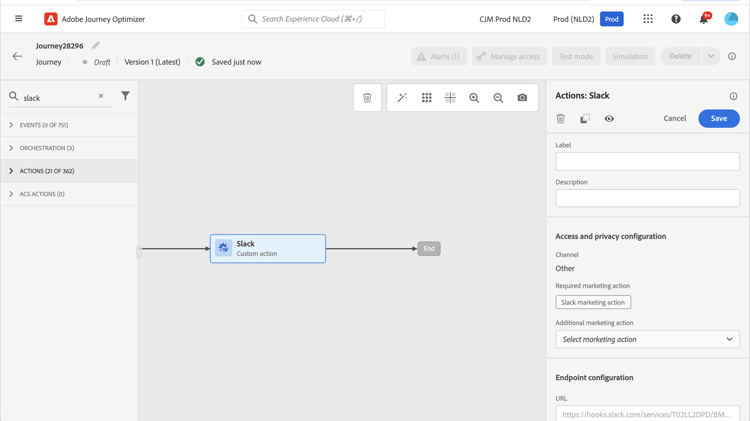Open the hamburger navigation menu

coord(19,19)
